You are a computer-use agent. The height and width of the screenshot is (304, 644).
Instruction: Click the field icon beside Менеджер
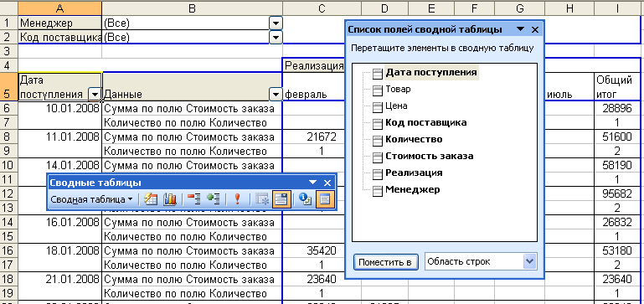pyautogui.click(x=378, y=191)
